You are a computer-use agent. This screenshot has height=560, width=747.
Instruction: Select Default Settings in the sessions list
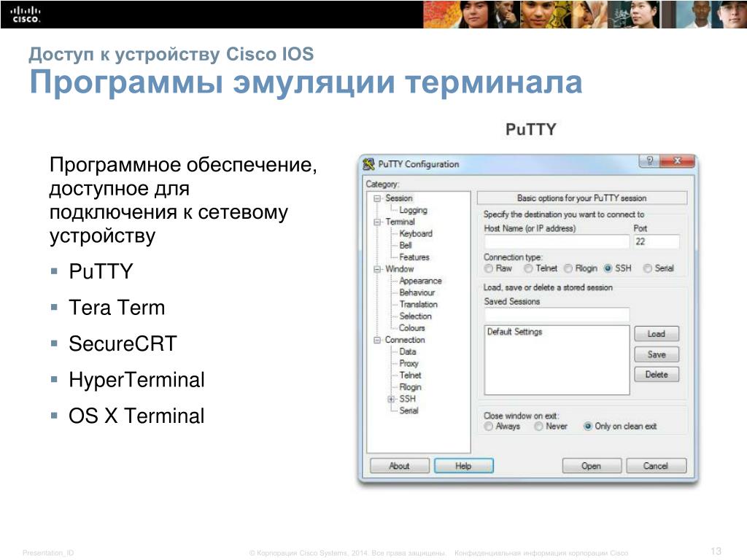(514, 332)
